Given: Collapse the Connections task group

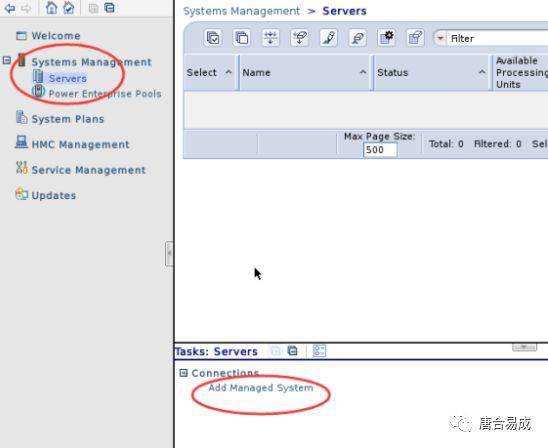Looking at the screenshot, I should click(x=183, y=373).
